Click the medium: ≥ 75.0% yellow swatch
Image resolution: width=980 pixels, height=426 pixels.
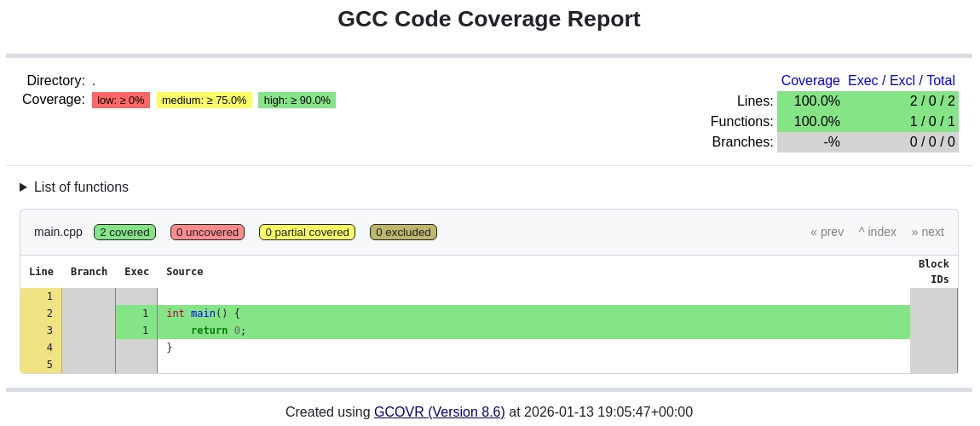click(x=205, y=100)
